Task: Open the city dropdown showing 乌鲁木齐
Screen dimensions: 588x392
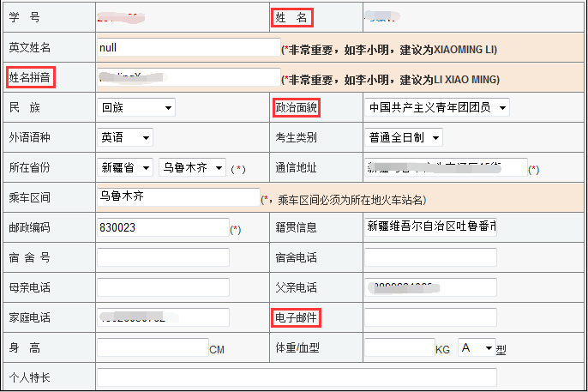Action: point(192,167)
